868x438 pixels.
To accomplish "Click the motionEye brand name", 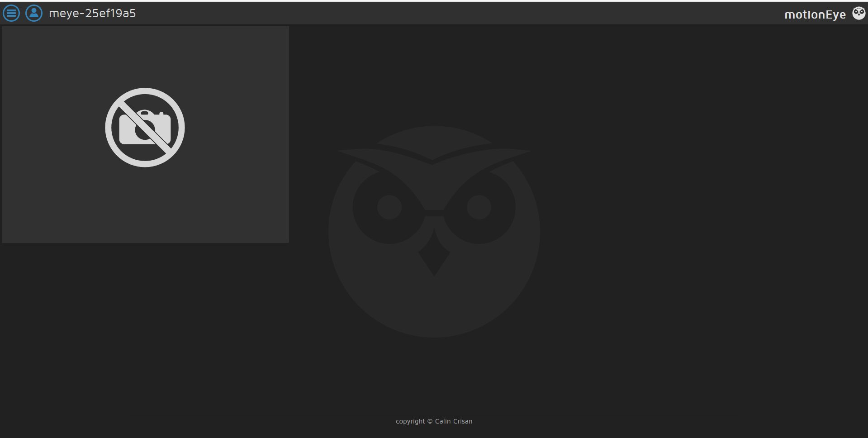I will (x=815, y=14).
